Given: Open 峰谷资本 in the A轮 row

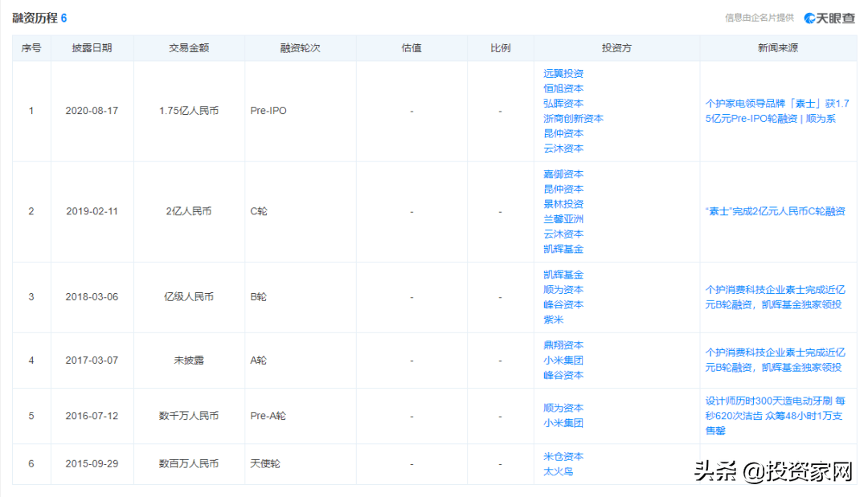Looking at the screenshot, I should point(563,375).
